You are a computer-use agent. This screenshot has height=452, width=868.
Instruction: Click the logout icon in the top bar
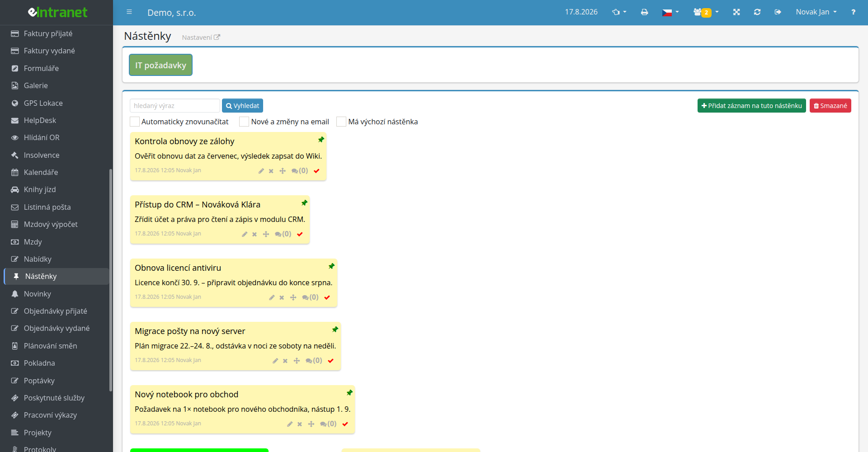778,12
